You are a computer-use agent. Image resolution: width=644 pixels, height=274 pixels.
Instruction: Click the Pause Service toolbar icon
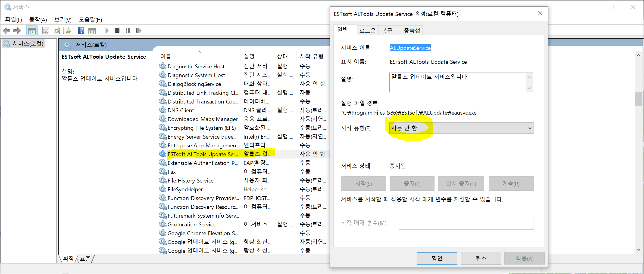[128, 30]
